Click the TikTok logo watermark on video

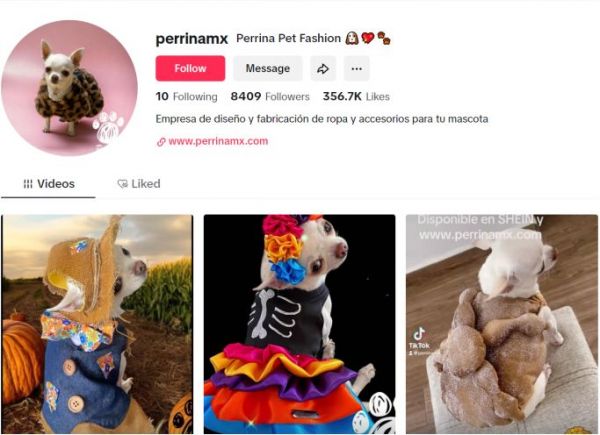coord(419,339)
